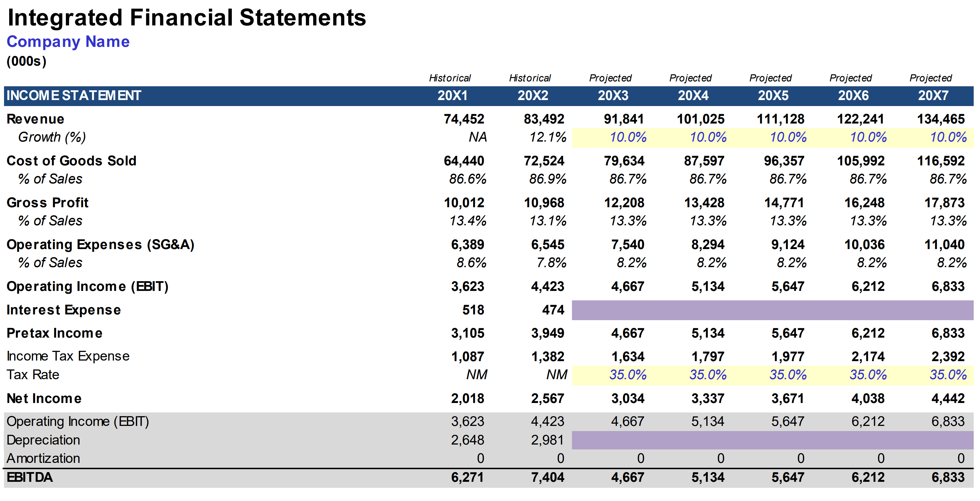Select depreciation value 2,648
Image resolution: width=980 pixels, height=501 pixels.
pos(468,440)
